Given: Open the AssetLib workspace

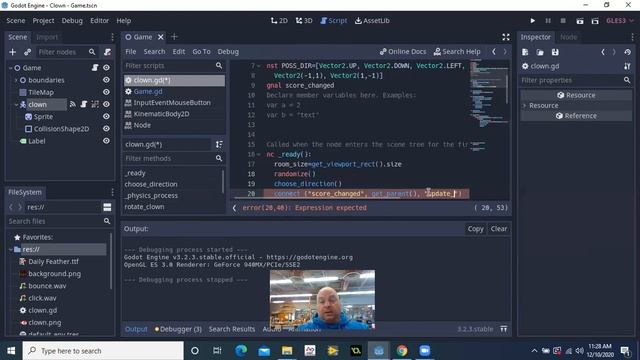Looking at the screenshot, I should click(372, 20).
